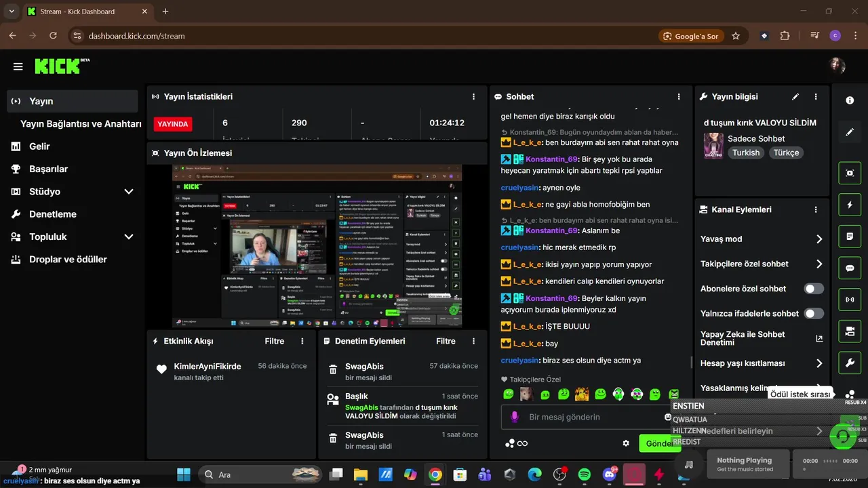Open Başarılar in the sidebar

click(72, 169)
